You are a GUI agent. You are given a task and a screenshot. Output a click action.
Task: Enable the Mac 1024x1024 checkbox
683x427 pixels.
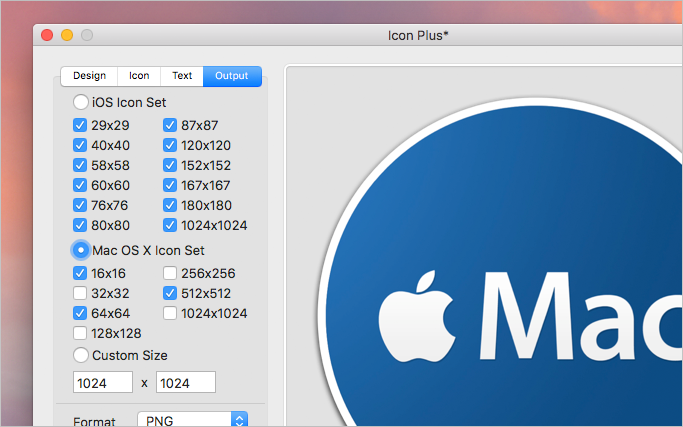click(x=170, y=313)
